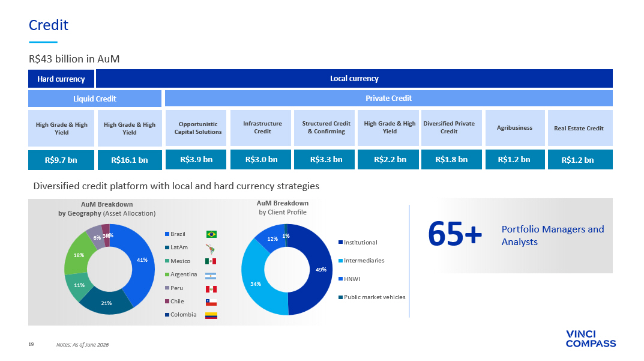Click the Brazil flag icon
The height and width of the screenshot is (361, 644).
coord(211,234)
